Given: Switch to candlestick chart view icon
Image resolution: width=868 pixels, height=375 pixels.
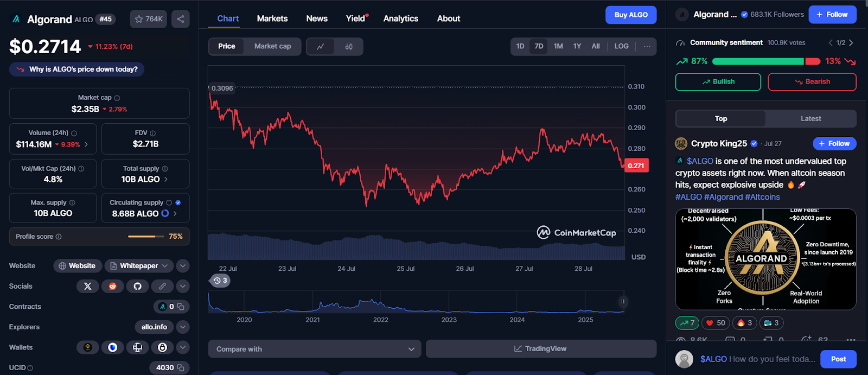Looking at the screenshot, I should [x=349, y=47].
